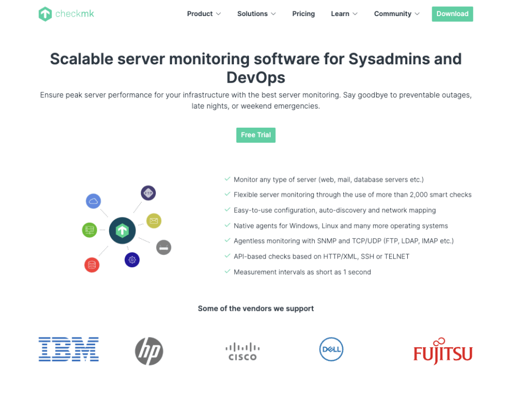The width and height of the screenshot is (532, 394).
Task: Click 'Easy-to-use configuration' feature text
Action: tap(335, 210)
